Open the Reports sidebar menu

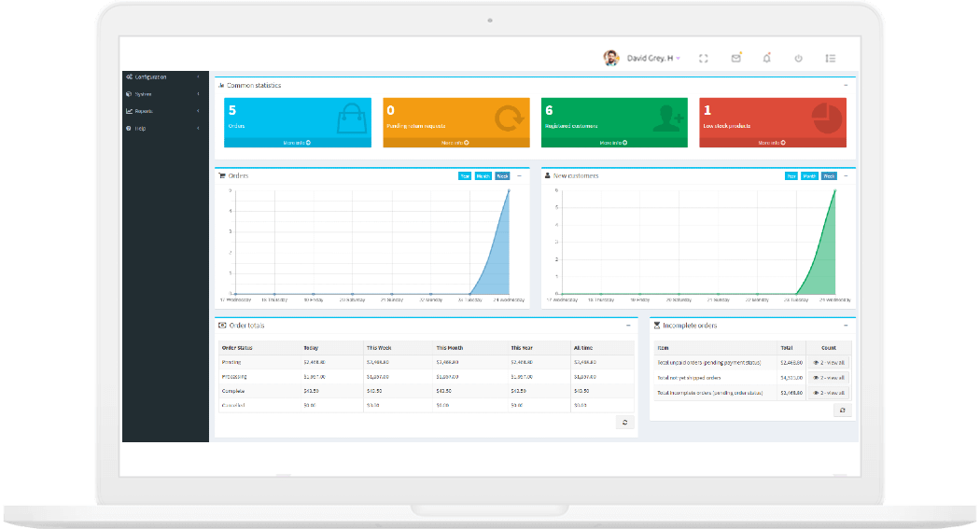165,111
